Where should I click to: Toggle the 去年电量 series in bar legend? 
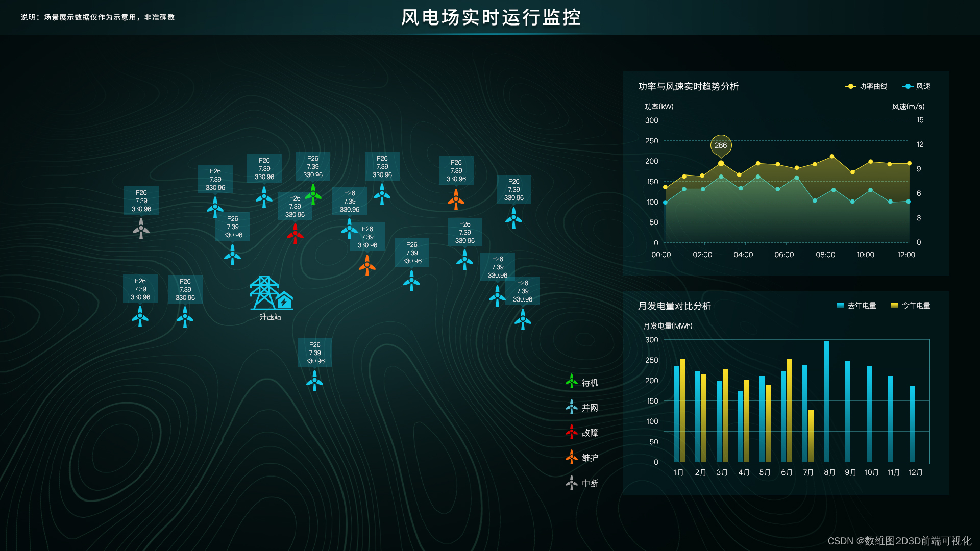(x=856, y=306)
